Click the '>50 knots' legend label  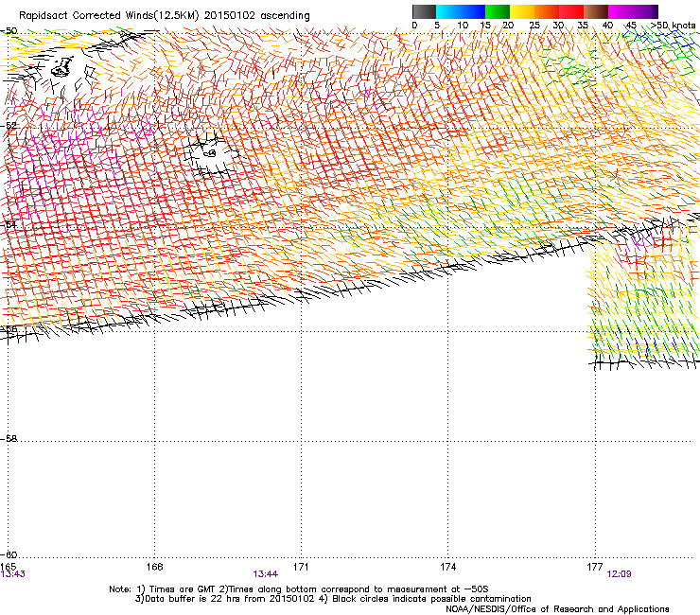tap(673, 26)
